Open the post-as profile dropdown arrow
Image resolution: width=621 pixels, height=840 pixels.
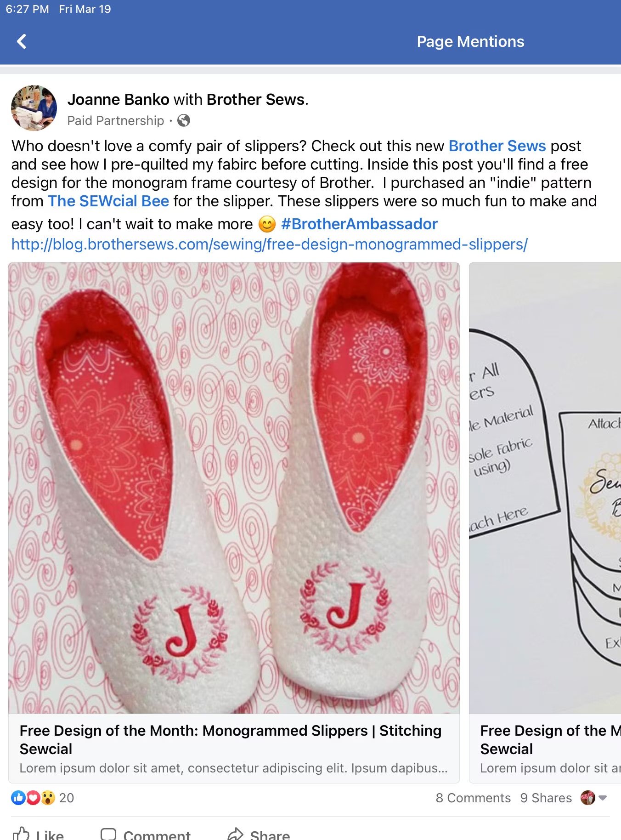603,798
